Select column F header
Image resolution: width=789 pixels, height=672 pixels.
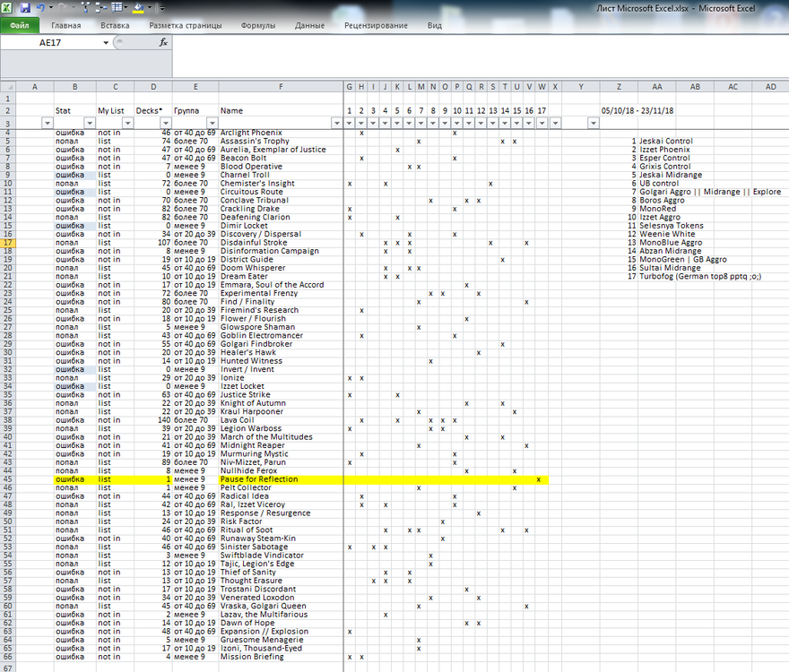(281, 86)
